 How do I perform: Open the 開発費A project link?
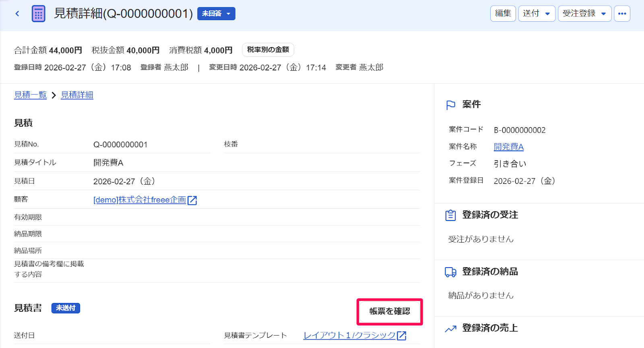click(509, 147)
